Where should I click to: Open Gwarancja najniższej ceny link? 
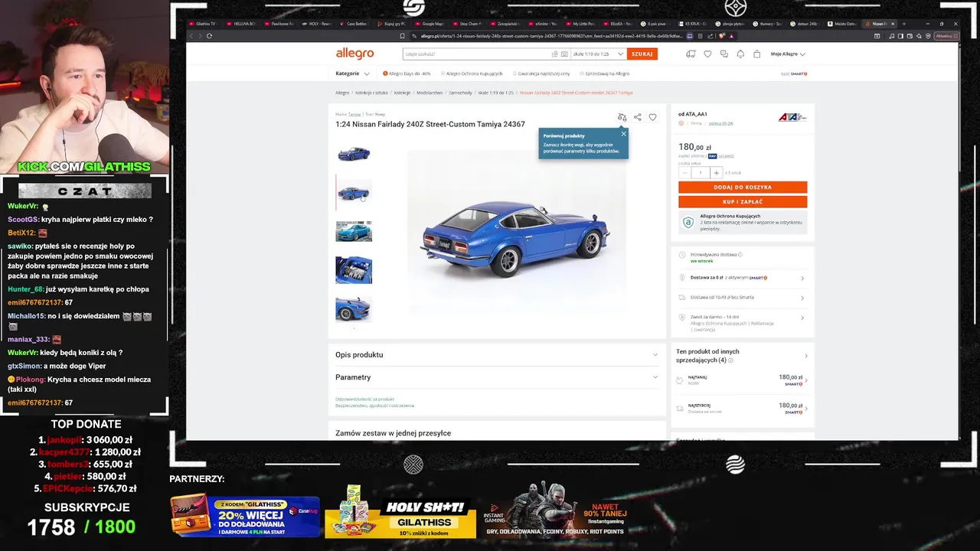click(541, 73)
